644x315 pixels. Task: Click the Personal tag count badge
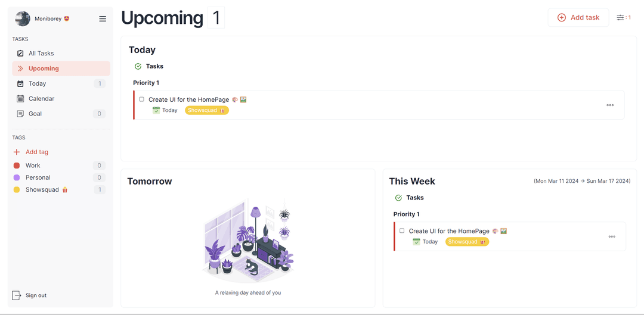tap(99, 177)
